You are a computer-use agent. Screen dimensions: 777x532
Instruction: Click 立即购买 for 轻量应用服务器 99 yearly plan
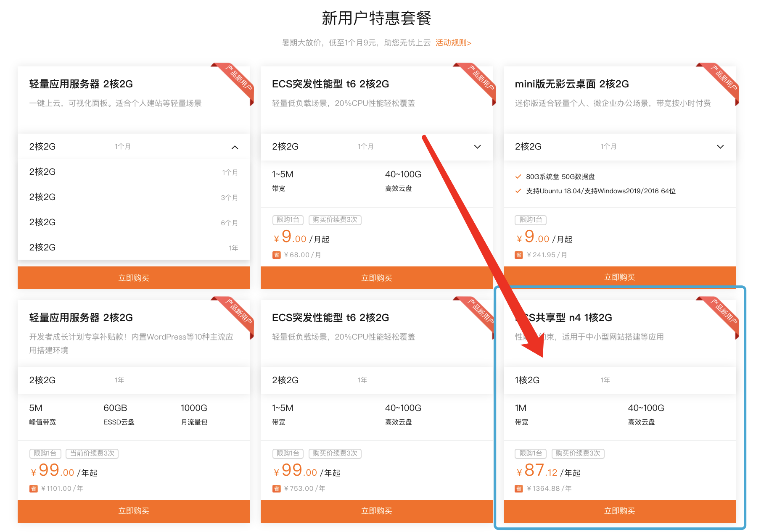(x=134, y=511)
